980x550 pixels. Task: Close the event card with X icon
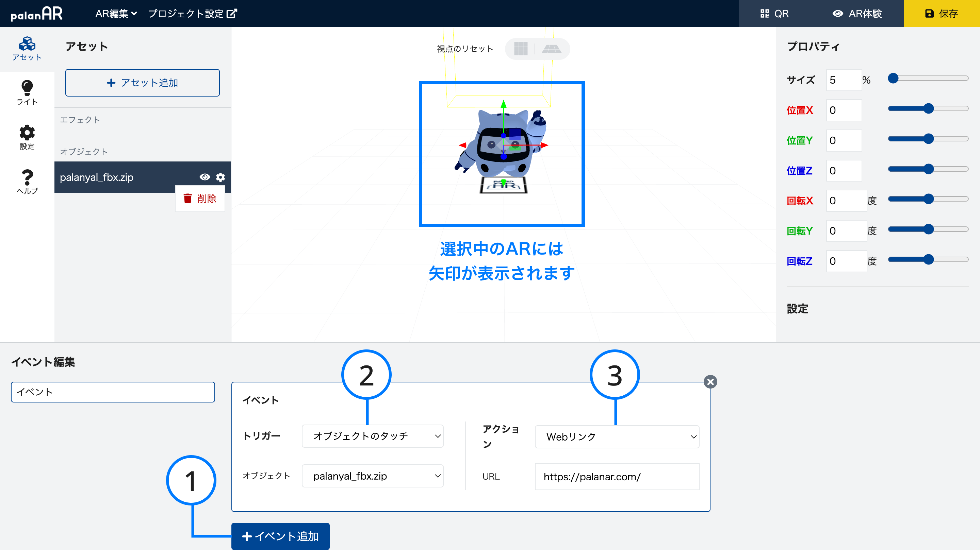coord(710,382)
